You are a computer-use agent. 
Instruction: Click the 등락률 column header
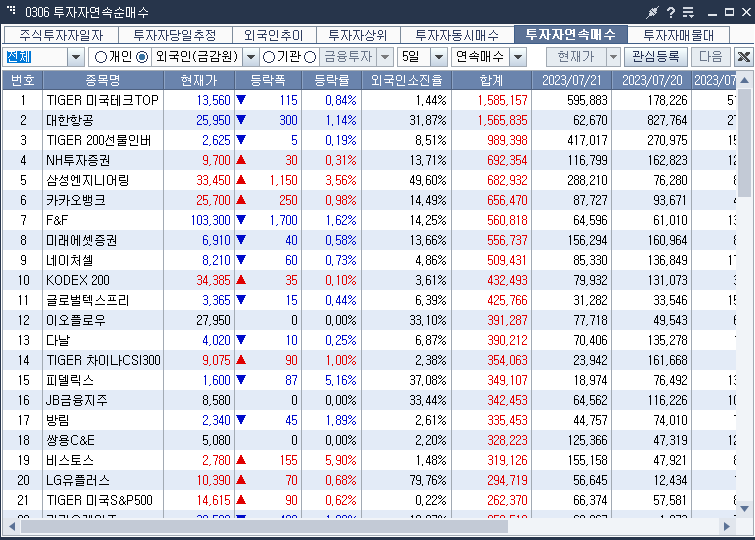pos(331,80)
